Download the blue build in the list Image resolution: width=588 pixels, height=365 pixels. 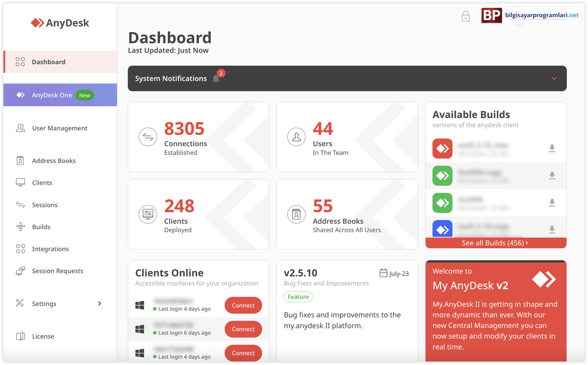click(552, 229)
